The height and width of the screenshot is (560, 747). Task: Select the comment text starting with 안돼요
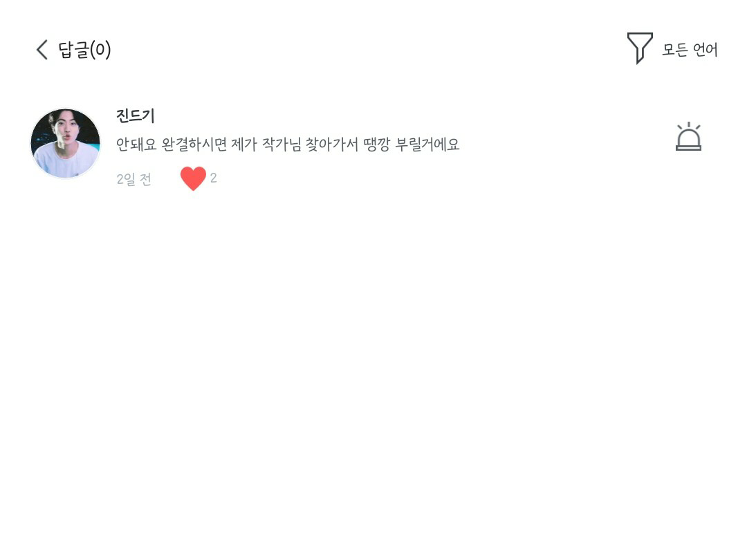(288, 144)
